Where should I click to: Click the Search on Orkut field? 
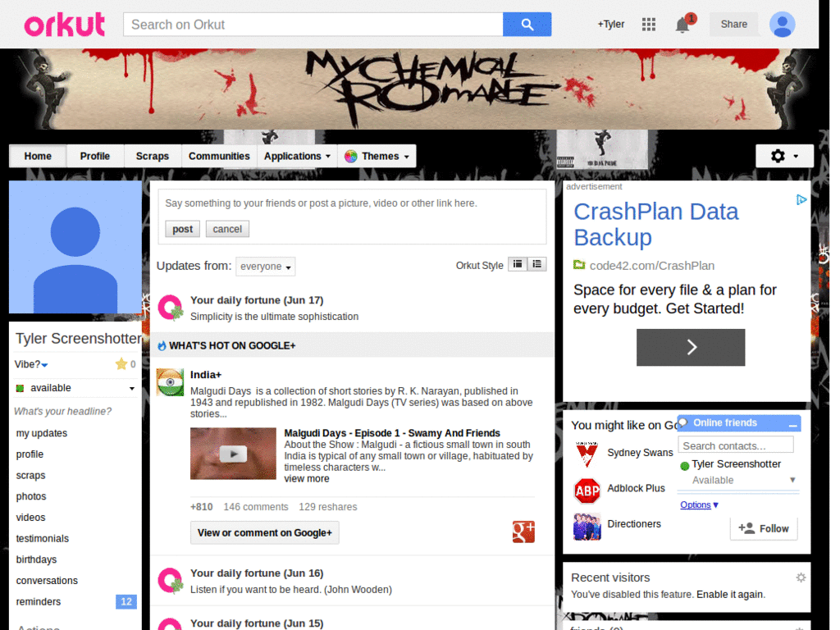click(313, 25)
